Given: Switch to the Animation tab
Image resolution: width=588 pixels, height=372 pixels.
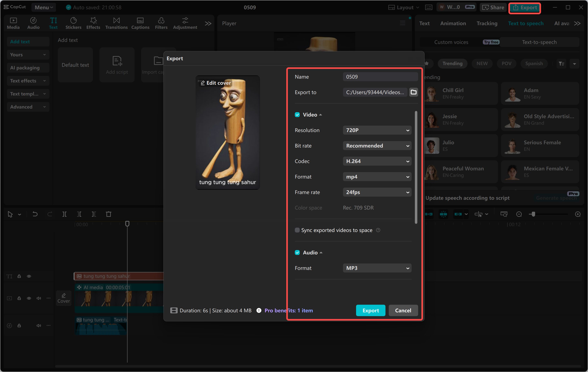Looking at the screenshot, I should pyautogui.click(x=453, y=23).
